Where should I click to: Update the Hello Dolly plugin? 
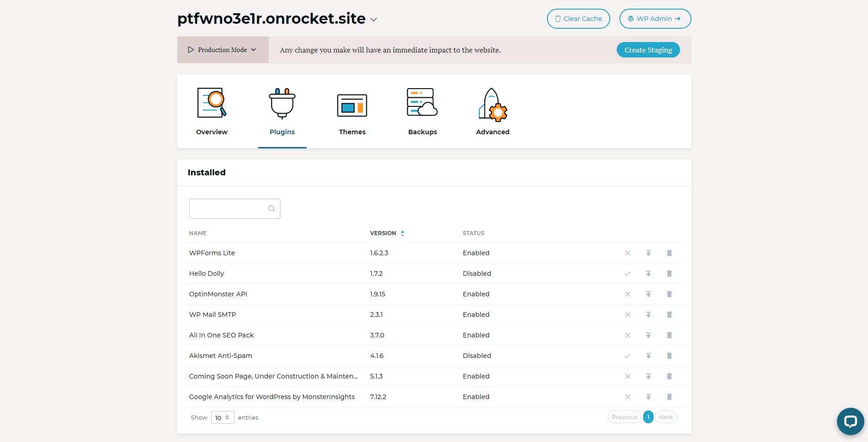(648, 274)
